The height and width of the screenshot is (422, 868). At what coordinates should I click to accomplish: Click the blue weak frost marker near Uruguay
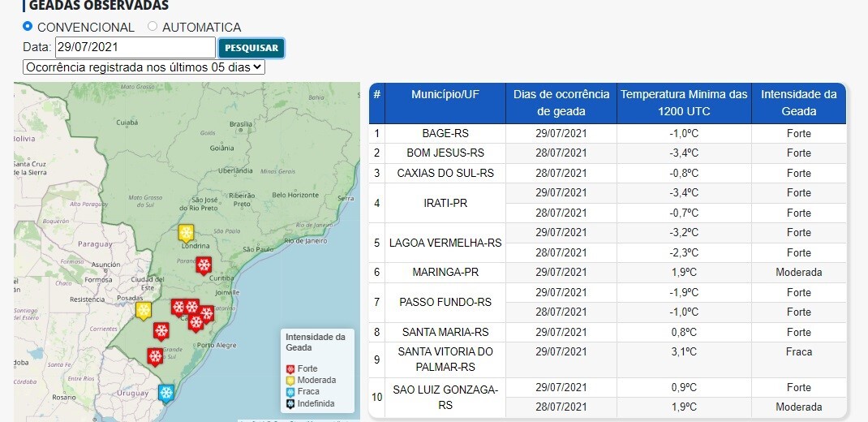click(x=166, y=394)
